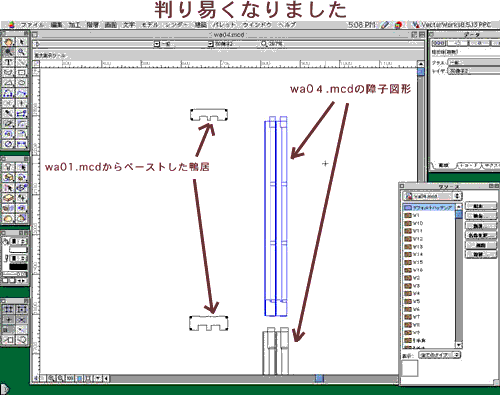Click the fourth resource palette button

(x=481, y=235)
